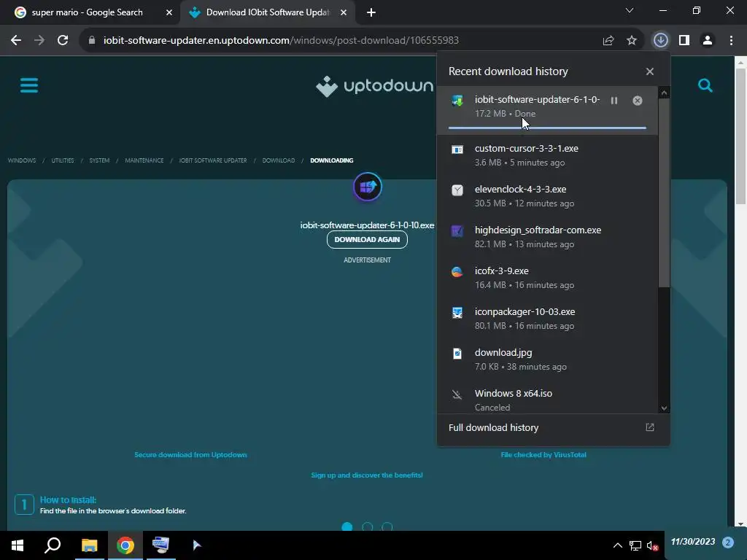Click File checked by VirusTotal

543,455
